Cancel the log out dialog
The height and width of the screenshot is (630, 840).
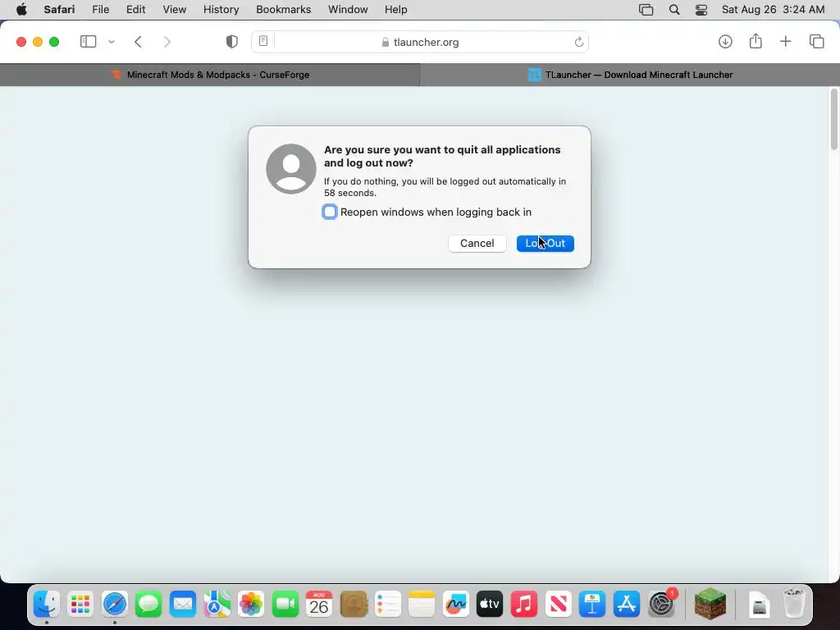(x=477, y=243)
